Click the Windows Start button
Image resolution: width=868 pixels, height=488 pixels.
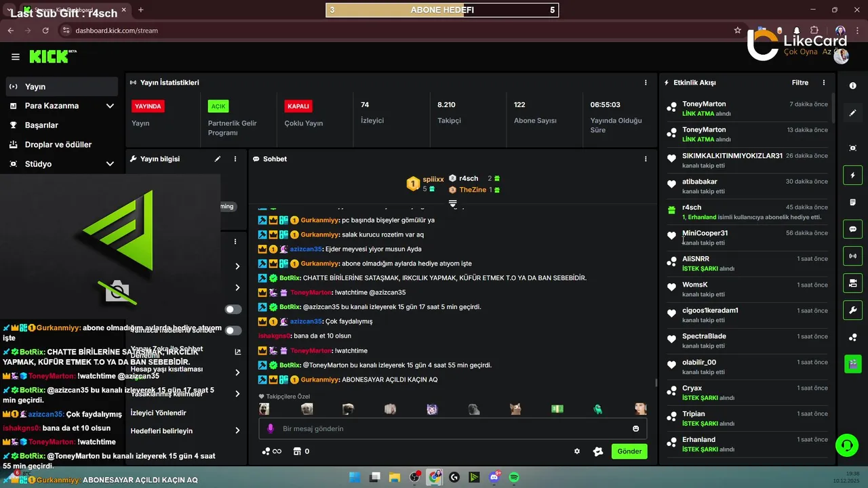tap(355, 477)
